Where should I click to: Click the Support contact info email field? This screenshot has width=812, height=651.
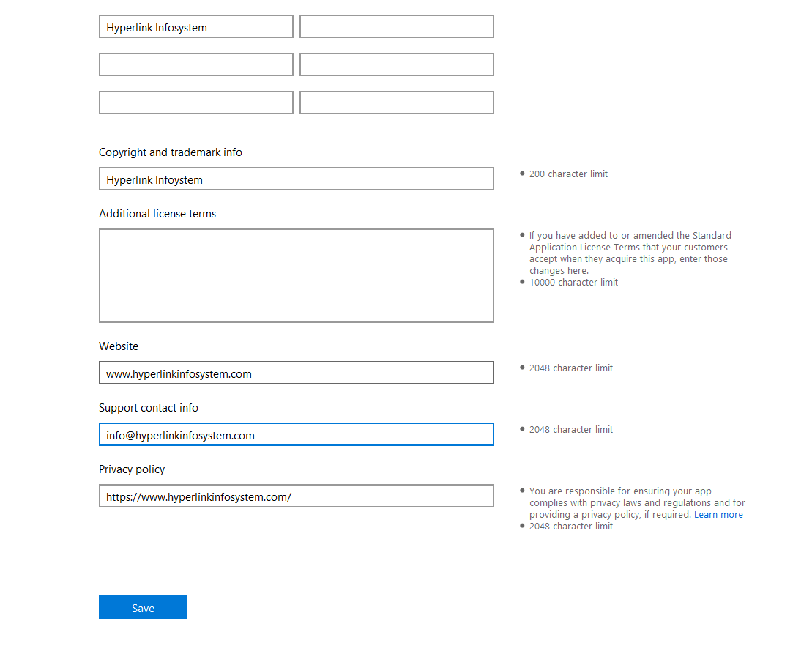(x=297, y=434)
